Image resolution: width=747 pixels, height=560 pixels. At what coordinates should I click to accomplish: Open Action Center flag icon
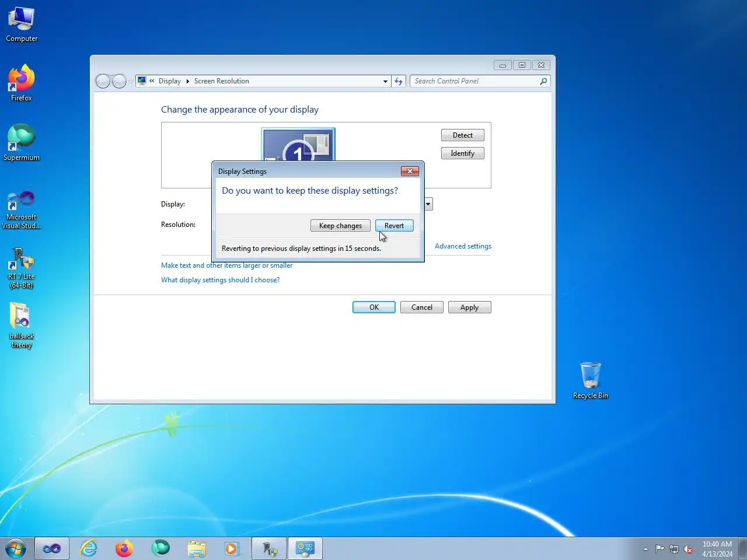click(659, 549)
